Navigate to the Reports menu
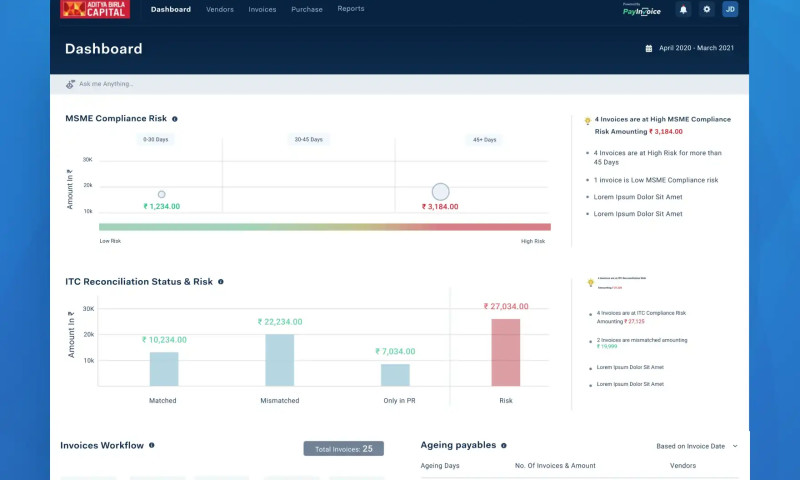This screenshot has height=480, width=800. [x=351, y=9]
